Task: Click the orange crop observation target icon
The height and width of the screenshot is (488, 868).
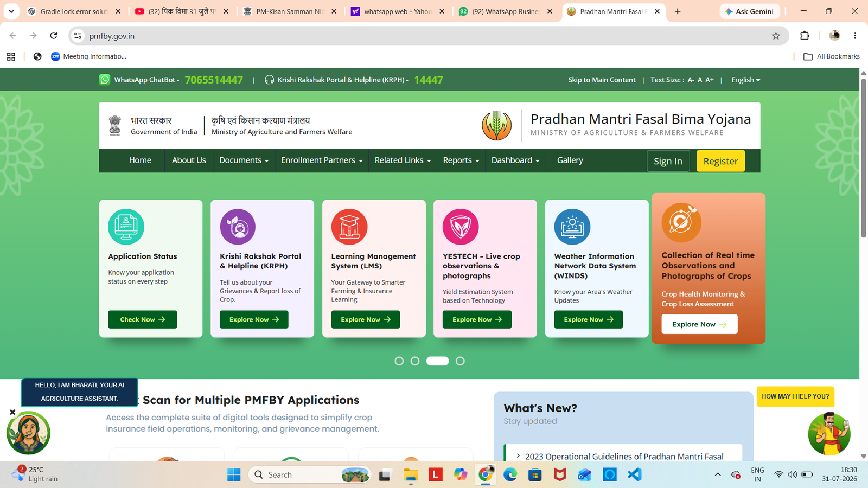Action: point(681,222)
